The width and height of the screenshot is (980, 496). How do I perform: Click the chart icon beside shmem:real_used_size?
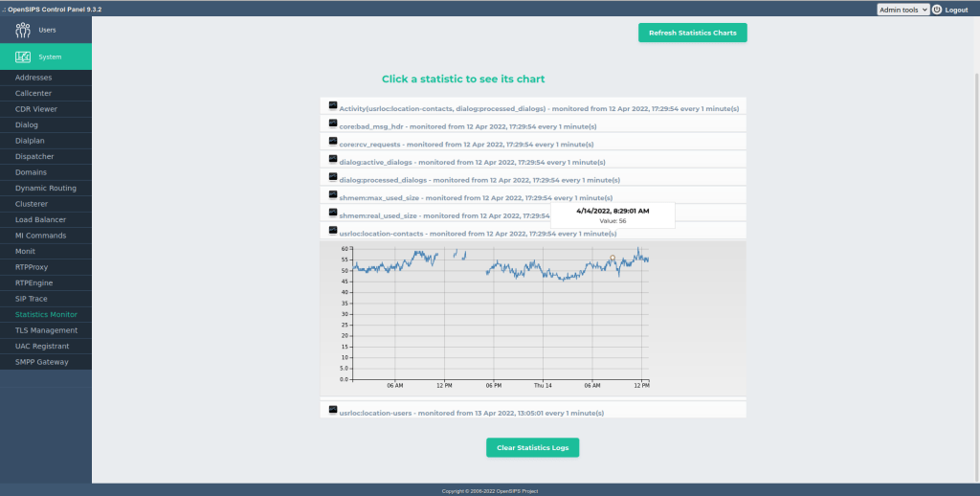pos(333,213)
